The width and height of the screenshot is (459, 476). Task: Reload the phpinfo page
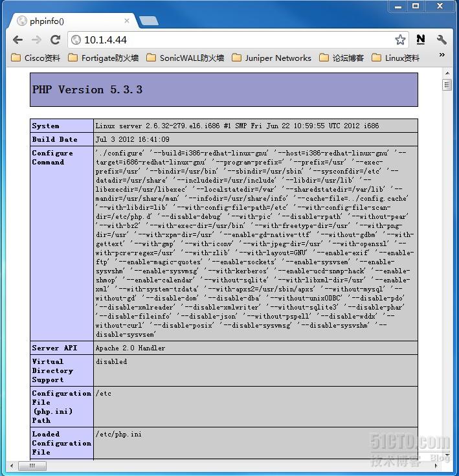pos(55,40)
